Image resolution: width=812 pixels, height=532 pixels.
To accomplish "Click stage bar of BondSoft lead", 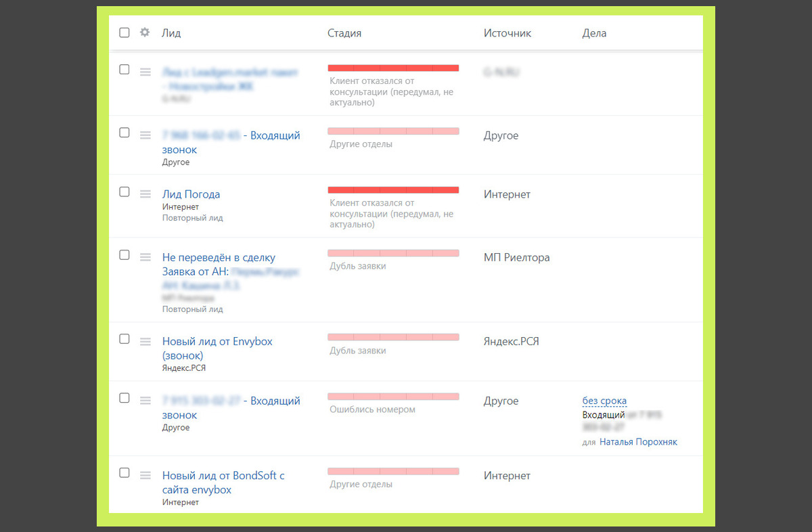I will tap(393, 471).
